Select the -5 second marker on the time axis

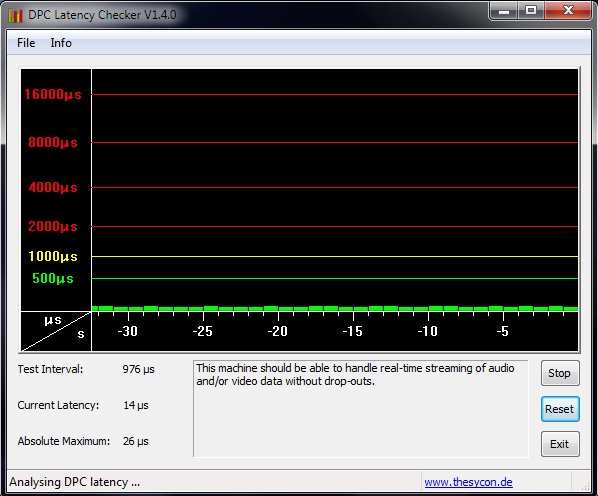(503, 331)
